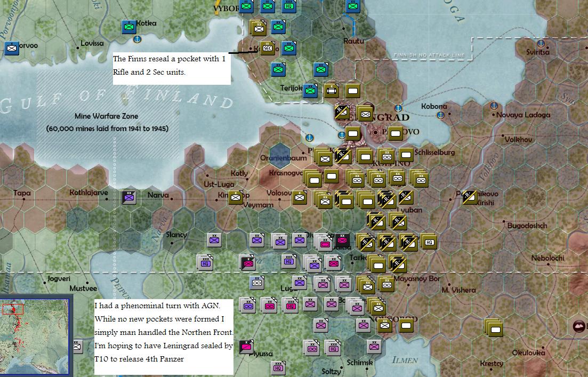The width and height of the screenshot is (588, 377).
Task: Select the Soviet brigade counter on Kingisepp
Action: click(236, 197)
